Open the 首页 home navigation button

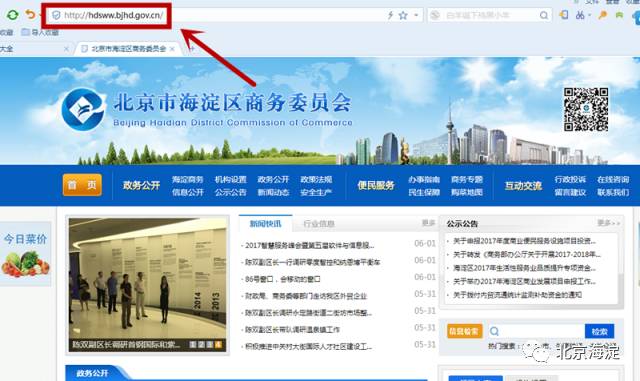click(x=82, y=185)
